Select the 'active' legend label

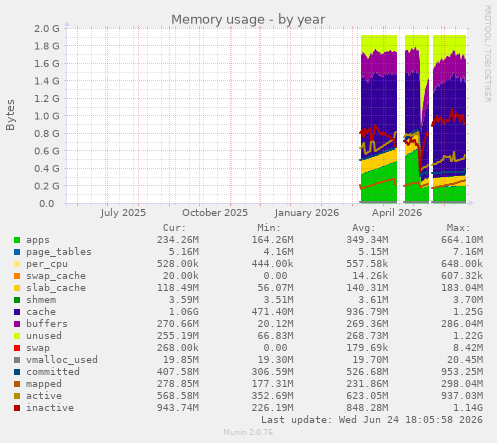[44, 396]
